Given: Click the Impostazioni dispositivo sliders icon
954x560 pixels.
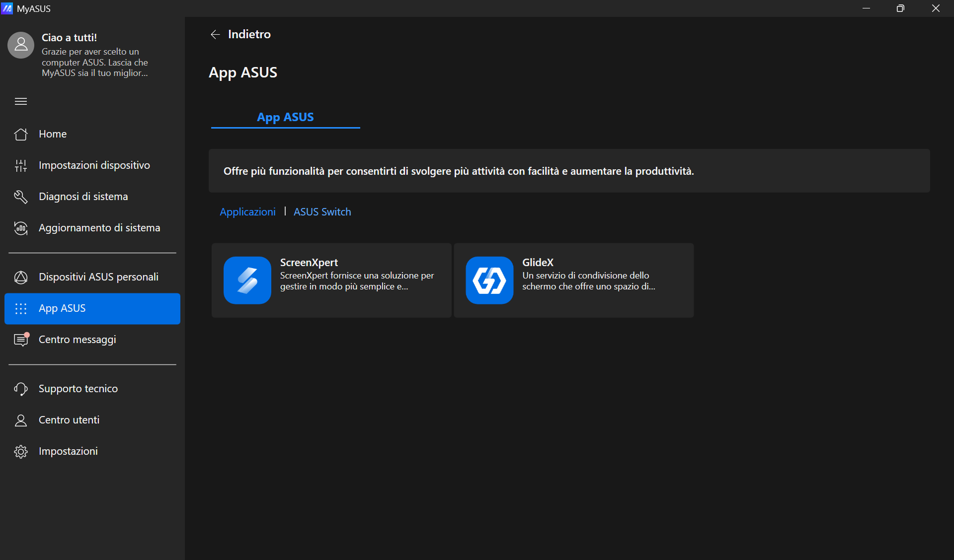Looking at the screenshot, I should tap(21, 165).
